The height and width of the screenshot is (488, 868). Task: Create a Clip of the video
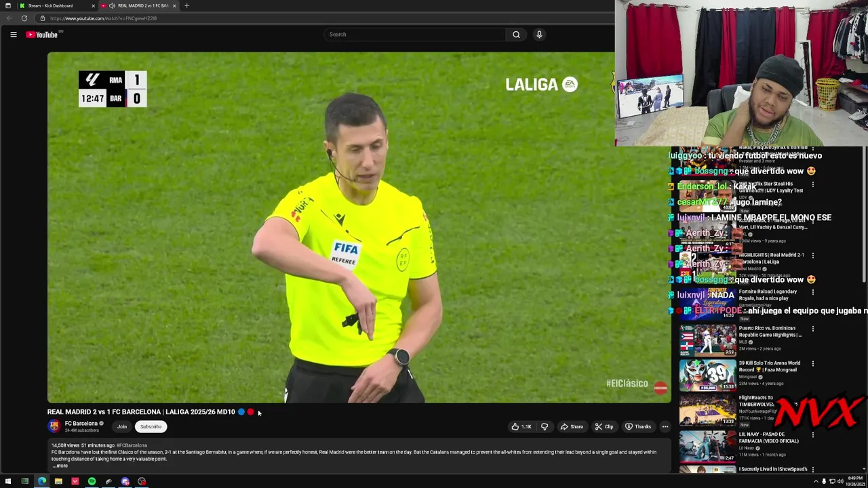604,427
